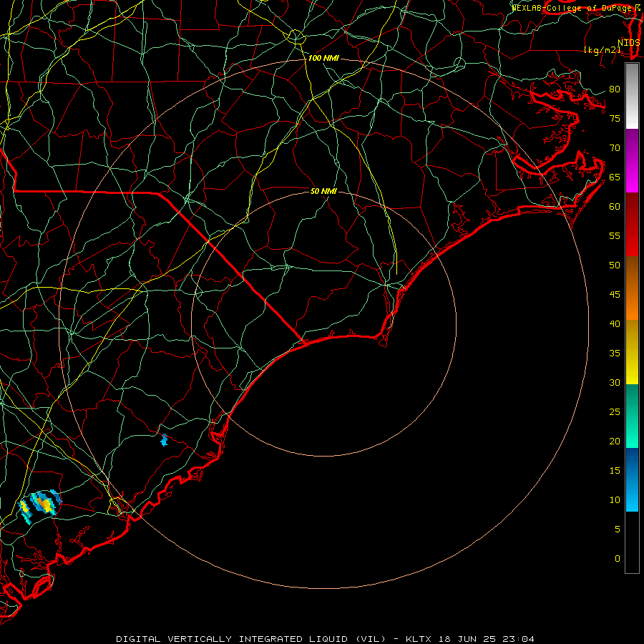The image size is (644, 644).
Task: Select the 50 value on the color scale
Action: tap(615, 265)
